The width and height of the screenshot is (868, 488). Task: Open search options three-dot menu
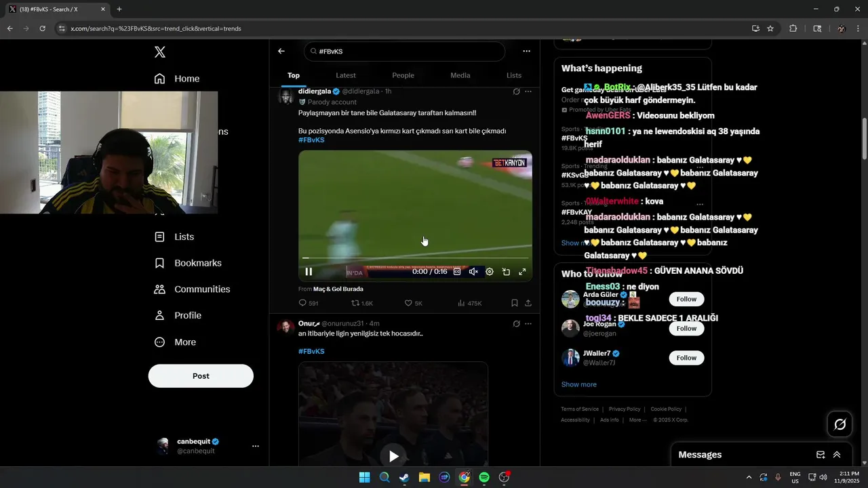[x=526, y=51]
